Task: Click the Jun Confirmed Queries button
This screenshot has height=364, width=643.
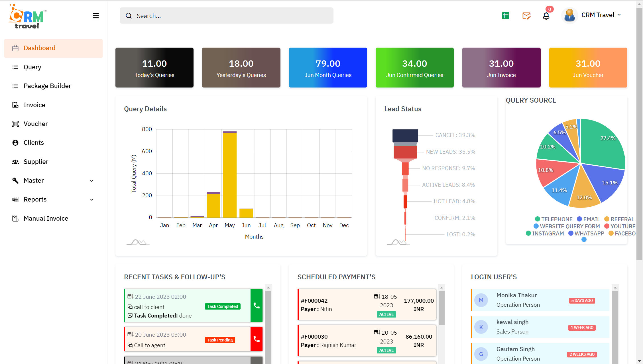Action: [414, 67]
